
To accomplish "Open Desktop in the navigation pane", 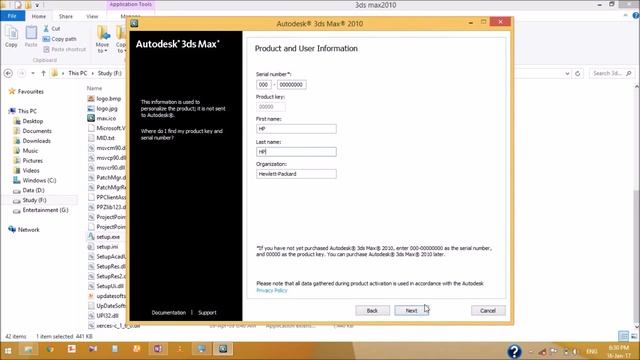I will point(32,121).
